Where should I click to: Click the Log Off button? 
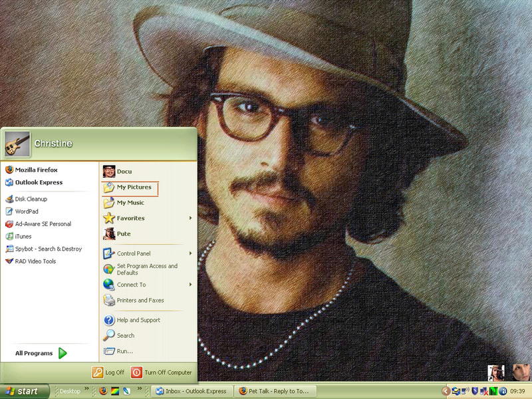click(108, 372)
